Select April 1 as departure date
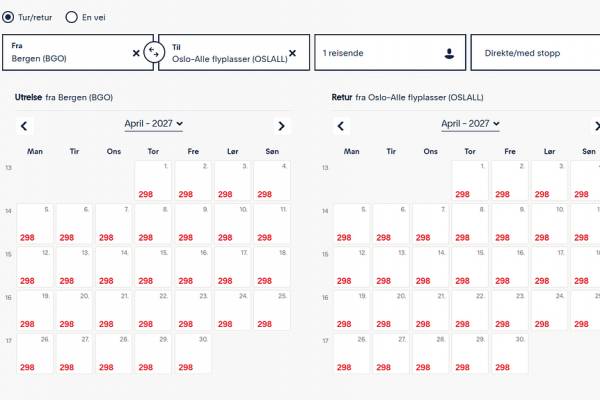600x400 pixels. pyautogui.click(x=153, y=181)
